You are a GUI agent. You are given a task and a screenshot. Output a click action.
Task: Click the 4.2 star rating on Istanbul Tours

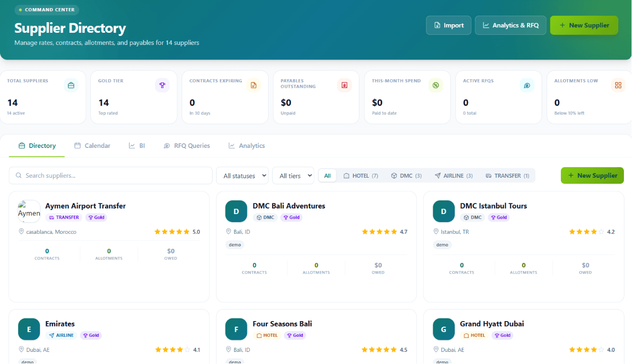click(x=592, y=232)
